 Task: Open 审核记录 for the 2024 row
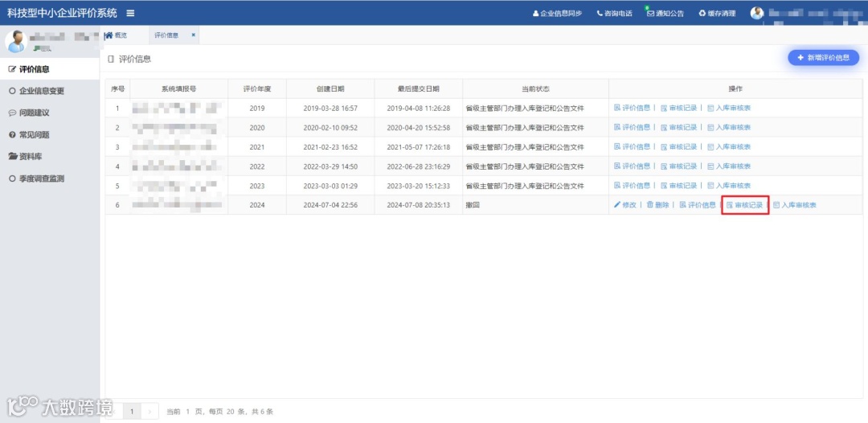(744, 205)
